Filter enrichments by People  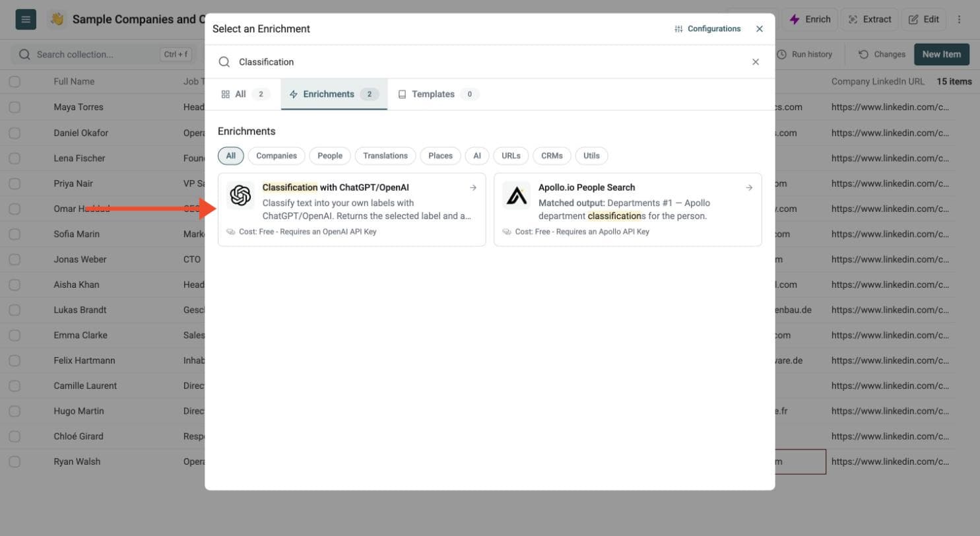pos(330,156)
